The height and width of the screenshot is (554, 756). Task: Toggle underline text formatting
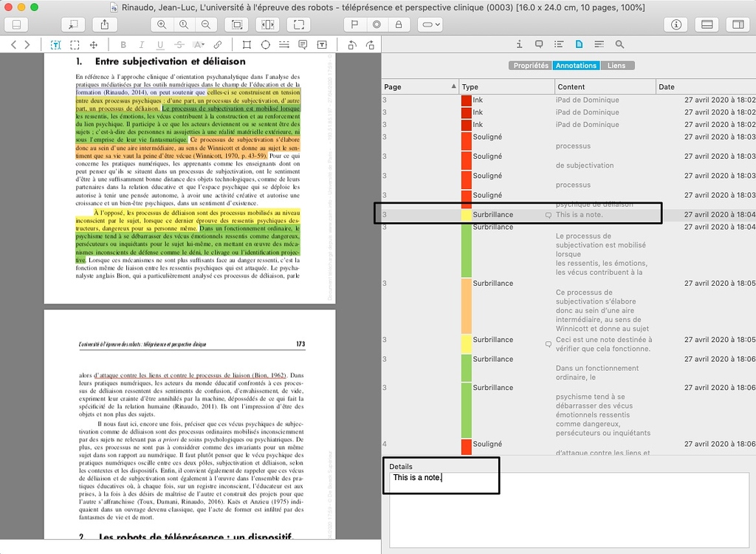[160, 44]
